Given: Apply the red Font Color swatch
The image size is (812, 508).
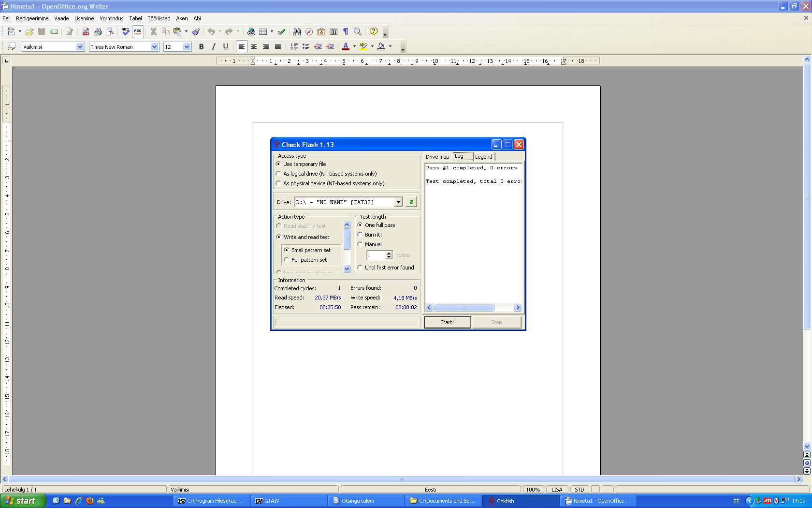Looking at the screenshot, I should pos(346,47).
